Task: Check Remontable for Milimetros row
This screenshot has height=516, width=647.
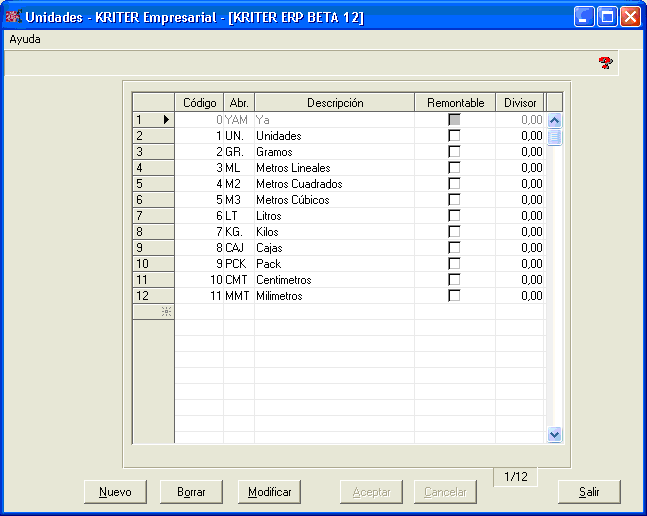Action: [x=454, y=296]
